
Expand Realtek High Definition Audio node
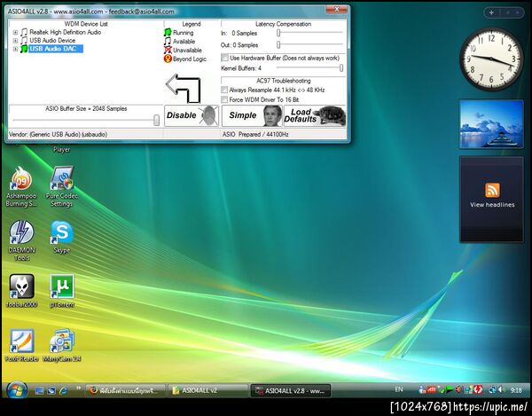coord(15,33)
